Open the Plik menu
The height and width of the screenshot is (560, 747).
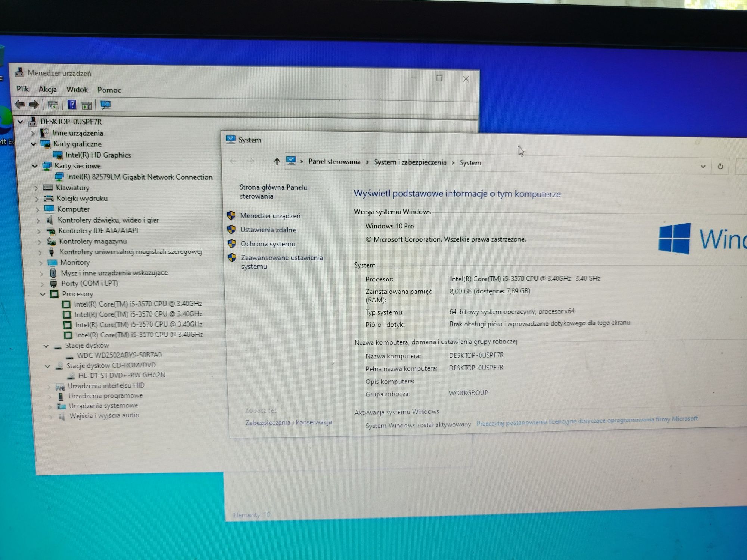(22, 89)
